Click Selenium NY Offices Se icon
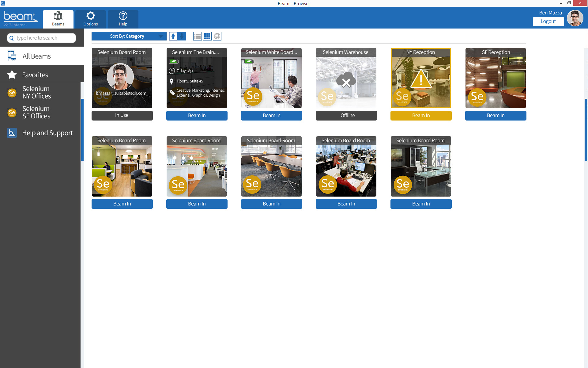 click(x=12, y=93)
